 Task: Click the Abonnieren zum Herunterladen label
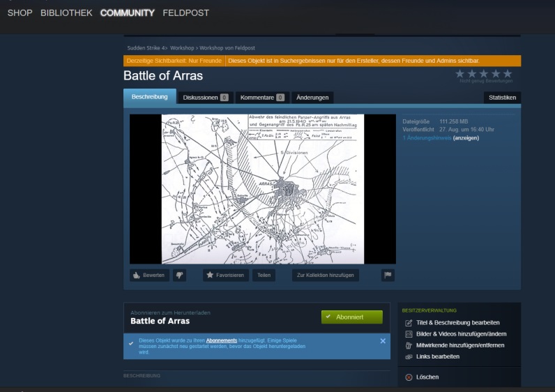tap(170, 312)
